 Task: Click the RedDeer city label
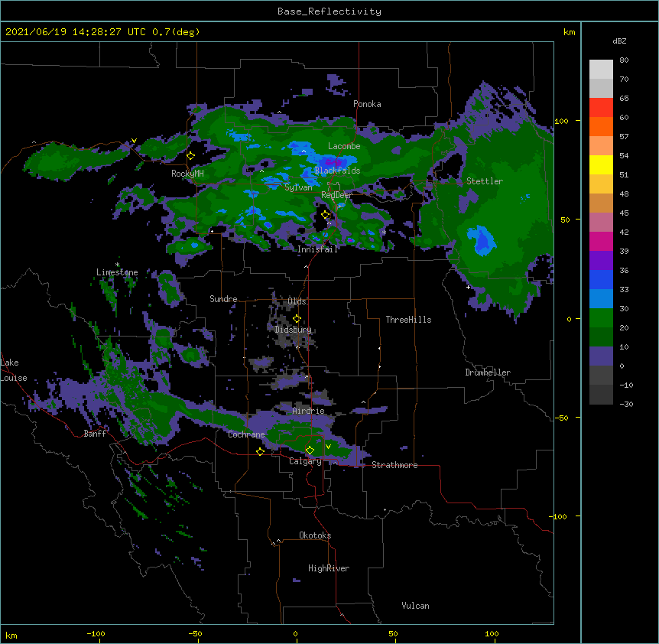(336, 195)
